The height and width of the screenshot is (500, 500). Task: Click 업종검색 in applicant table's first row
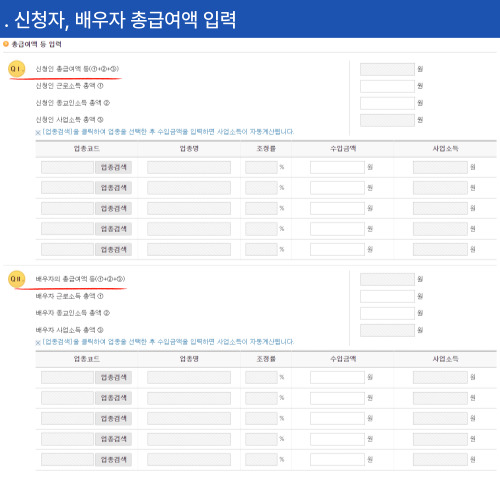tap(113, 167)
